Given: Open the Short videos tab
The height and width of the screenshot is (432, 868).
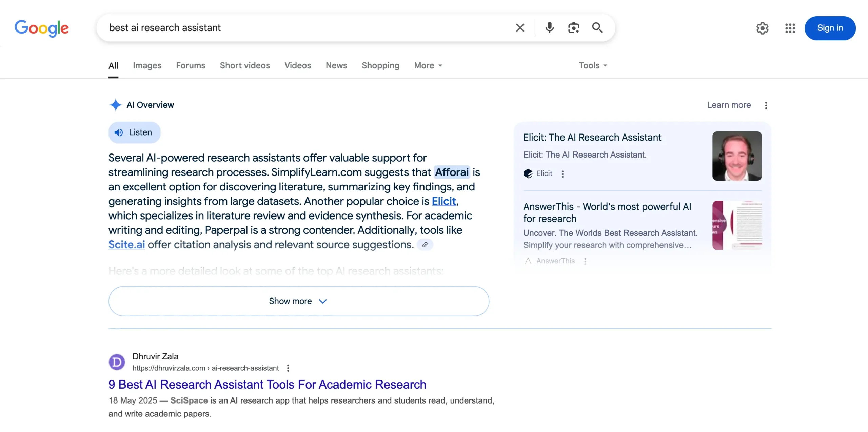Looking at the screenshot, I should click(245, 65).
